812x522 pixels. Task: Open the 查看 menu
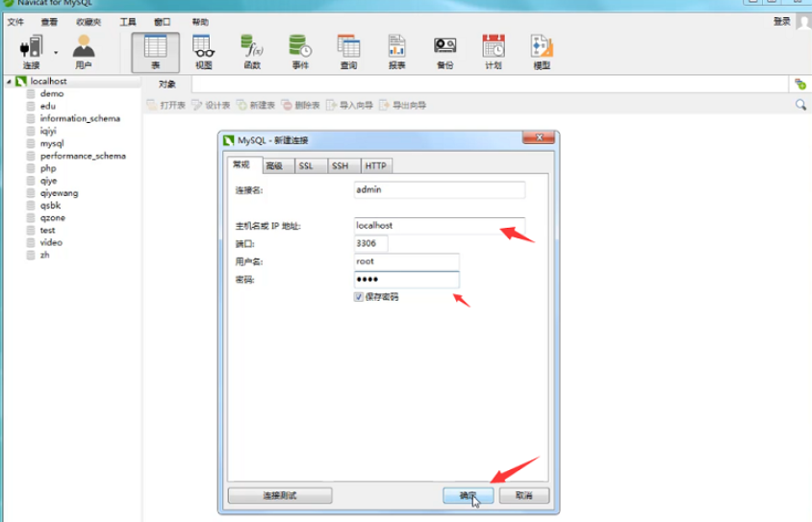50,22
